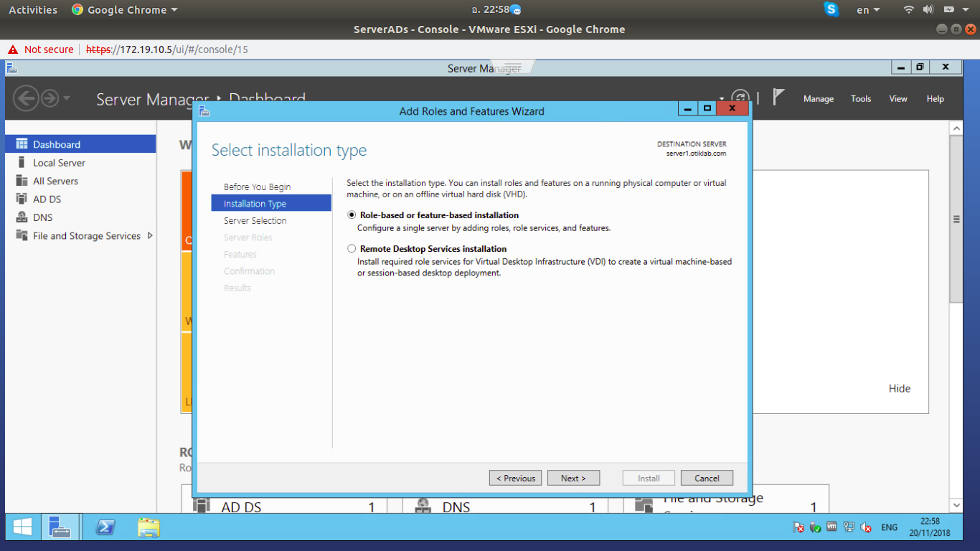Go back with Server Manager back arrow
The height and width of the screenshot is (551, 980).
tap(25, 98)
